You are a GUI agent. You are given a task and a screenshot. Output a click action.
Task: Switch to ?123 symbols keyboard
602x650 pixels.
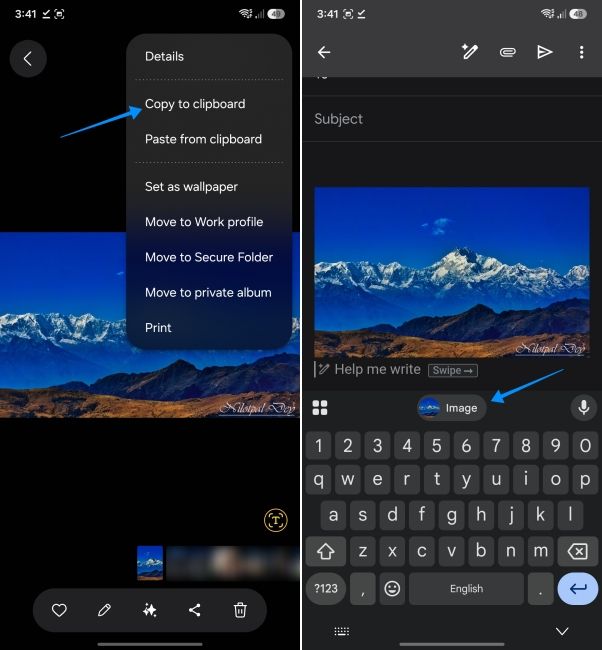pyautogui.click(x=326, y=589)
